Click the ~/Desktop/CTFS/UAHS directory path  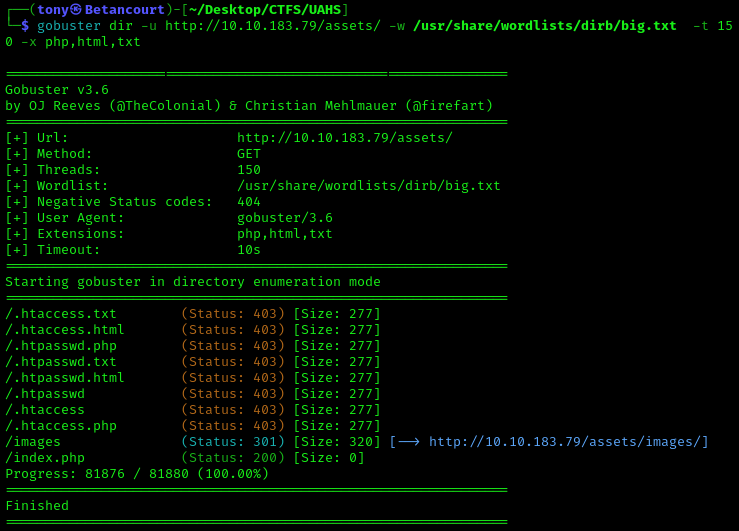pyautogui.click(x=265, y=9)
